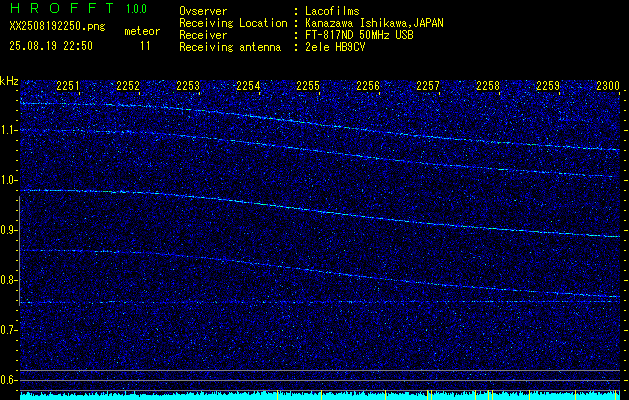The width and height of the screenshot is (629, 400).
Task: Click the HROFFT title text
Action: (x=61, y=8)
